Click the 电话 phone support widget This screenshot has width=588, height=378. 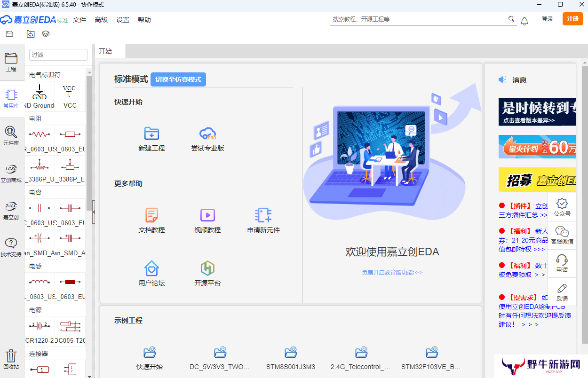pos(562,263)
